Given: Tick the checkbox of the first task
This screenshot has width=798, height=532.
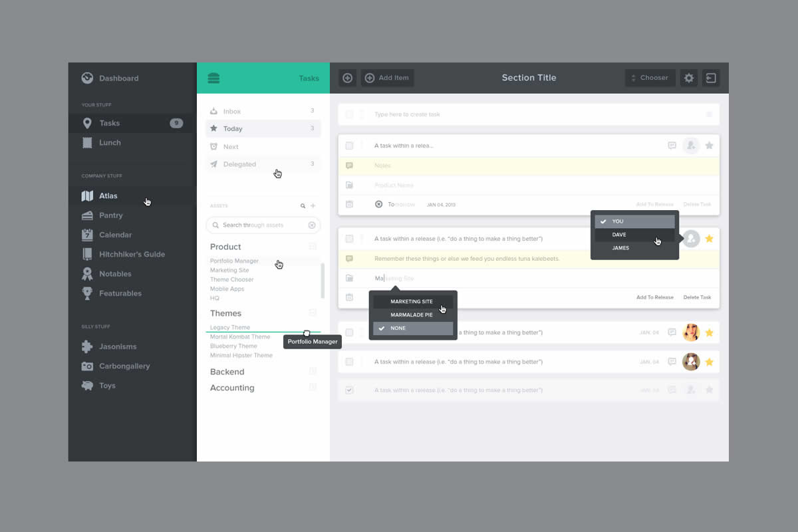Looking at the screenshot, I should pyautogui.click(x=349, y=146).
